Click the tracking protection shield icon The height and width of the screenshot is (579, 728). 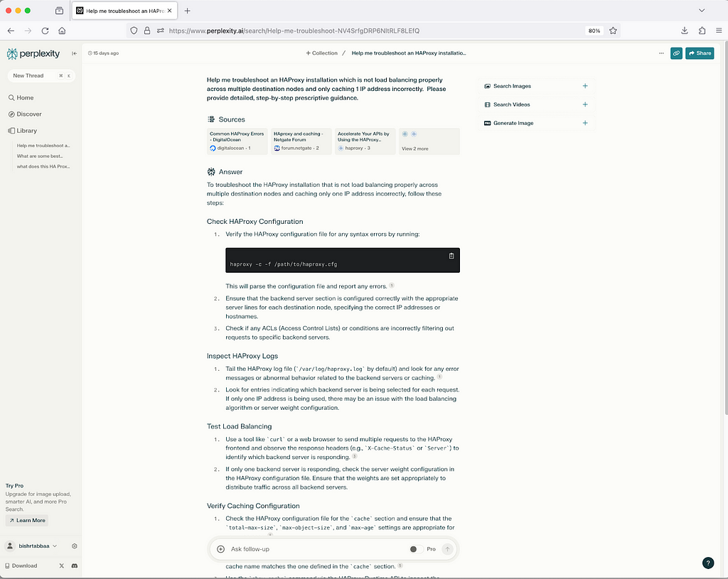coord(134,31)
